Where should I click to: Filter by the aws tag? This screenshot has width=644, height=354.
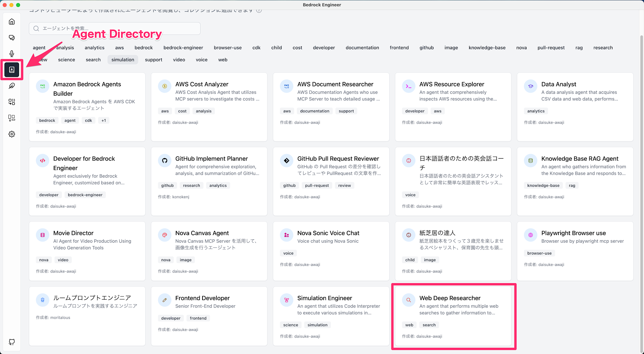[x=119, y=48]
